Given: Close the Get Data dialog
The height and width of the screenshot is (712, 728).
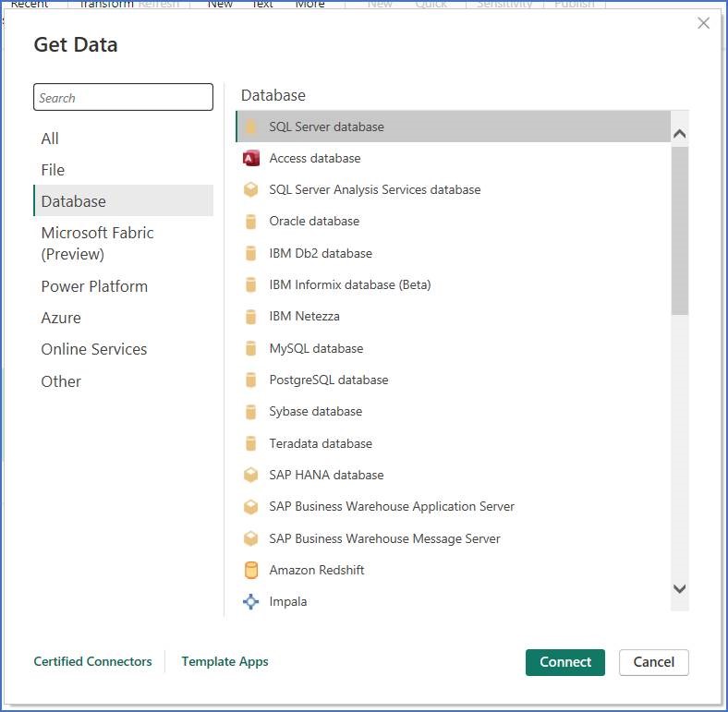Looking at the screenshot, I should tap(703, 23).
